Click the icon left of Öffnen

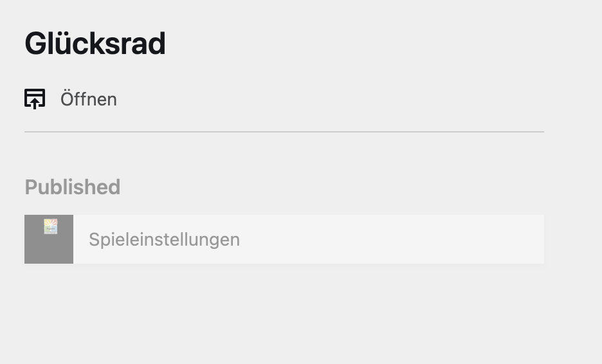click(35, 99)
